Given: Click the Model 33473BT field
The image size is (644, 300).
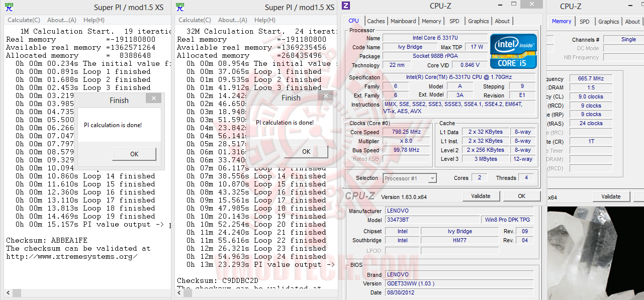Looking at the screenshot, I should click(432, 220).
